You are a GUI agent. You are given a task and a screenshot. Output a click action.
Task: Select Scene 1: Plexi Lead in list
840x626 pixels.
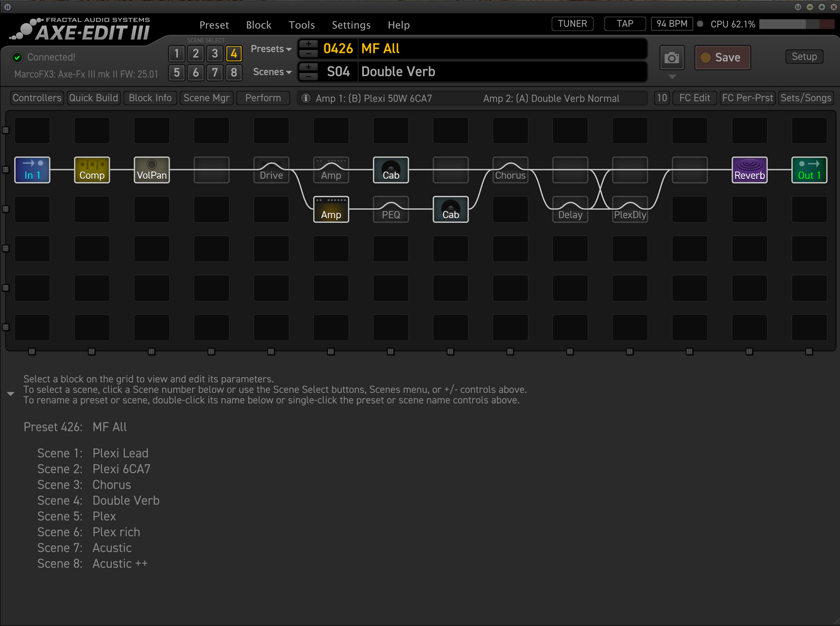[93, 453]
